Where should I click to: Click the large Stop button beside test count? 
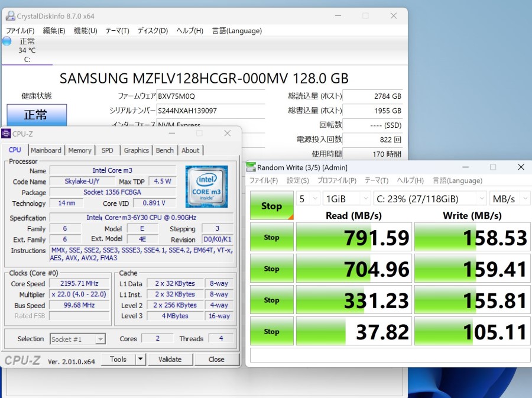pos(272,206)
